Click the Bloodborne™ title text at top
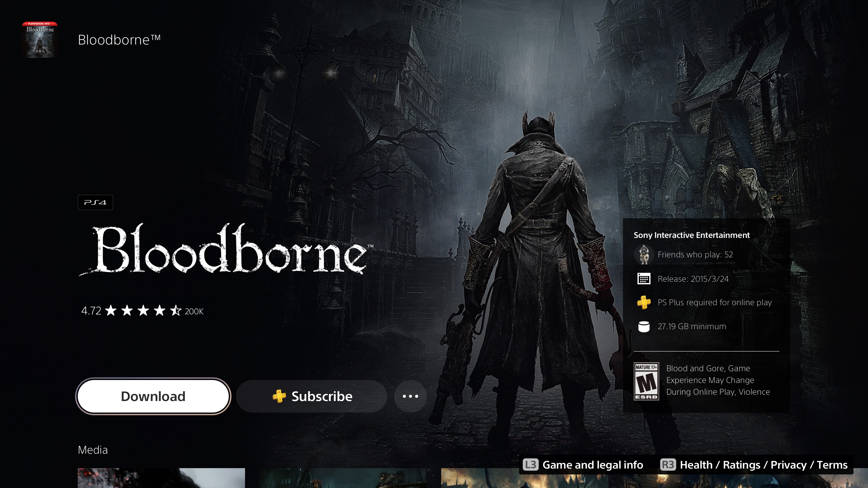The height and width of the screenshot is (488, 868). (x=119, y=40)
